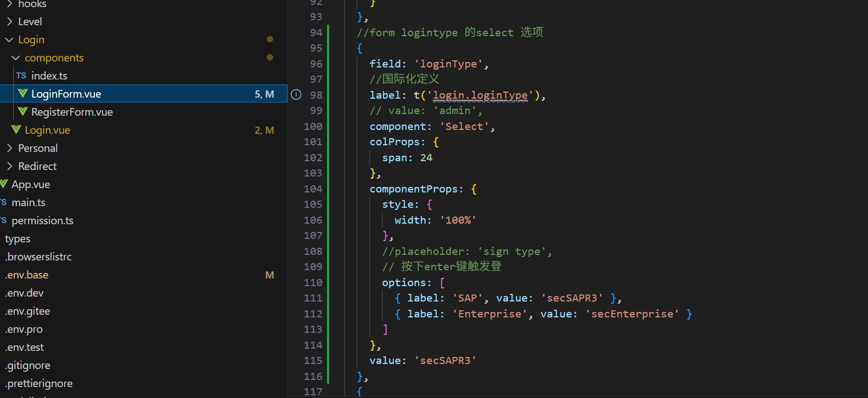
Task: Click the //placeholder: 'sign type' comment
Action: [467, 251]
